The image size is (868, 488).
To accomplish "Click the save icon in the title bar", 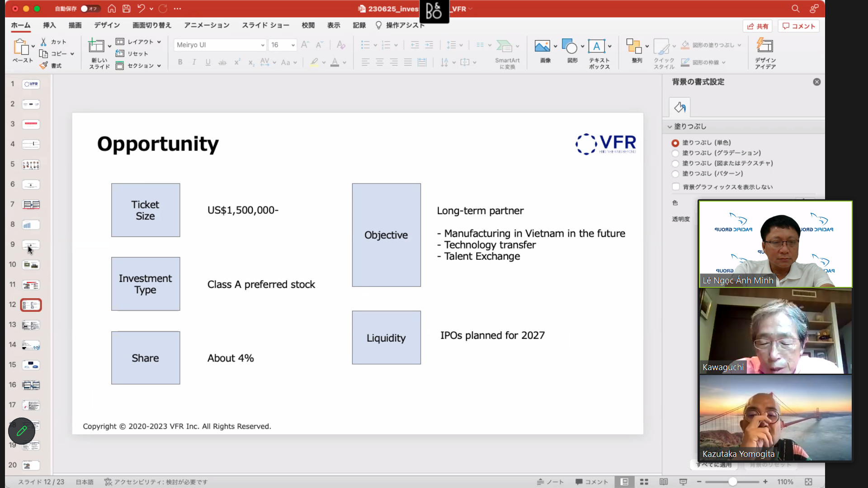I will [x=127, y=9].
